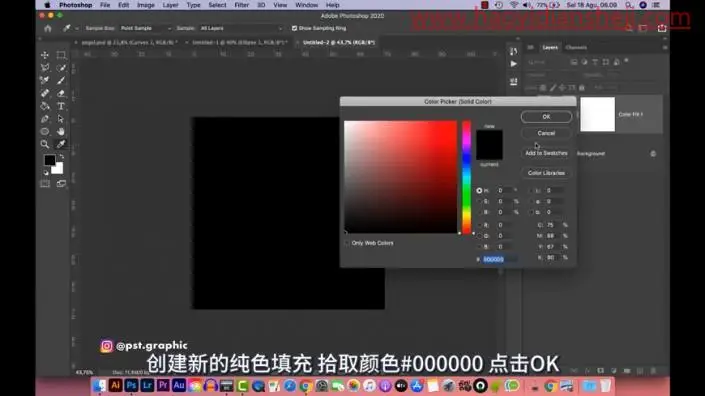
Task: Select the Eyedropper tool in toolbox
Action: pos(61,144)
